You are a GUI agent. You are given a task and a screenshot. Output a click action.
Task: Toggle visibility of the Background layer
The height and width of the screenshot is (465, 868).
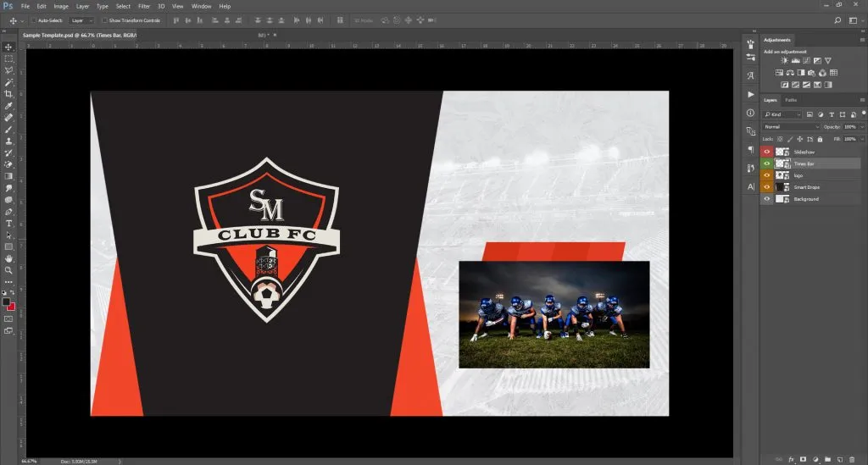pyautogui.click(x=767, y=199)
